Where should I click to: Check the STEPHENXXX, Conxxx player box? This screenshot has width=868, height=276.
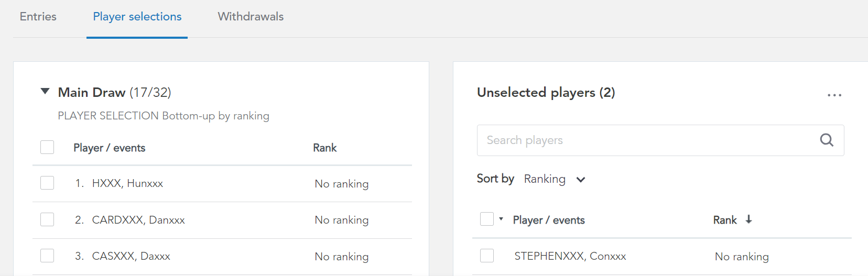click(487, 256)
